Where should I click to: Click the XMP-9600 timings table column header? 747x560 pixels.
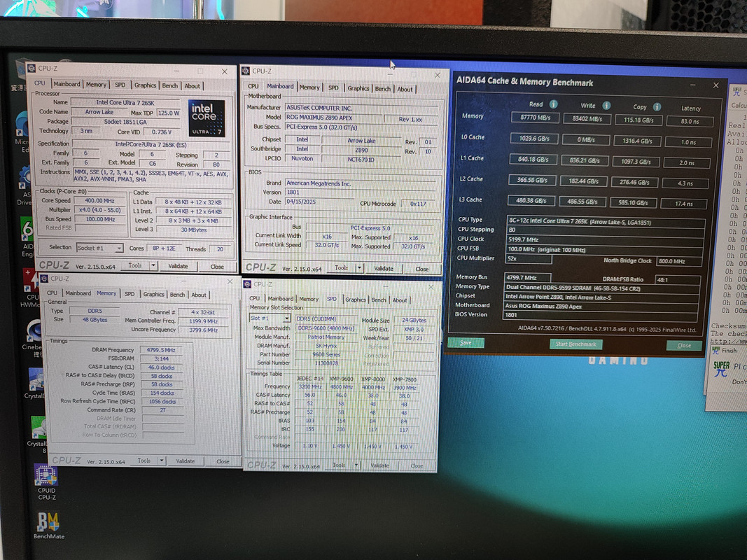341,379
